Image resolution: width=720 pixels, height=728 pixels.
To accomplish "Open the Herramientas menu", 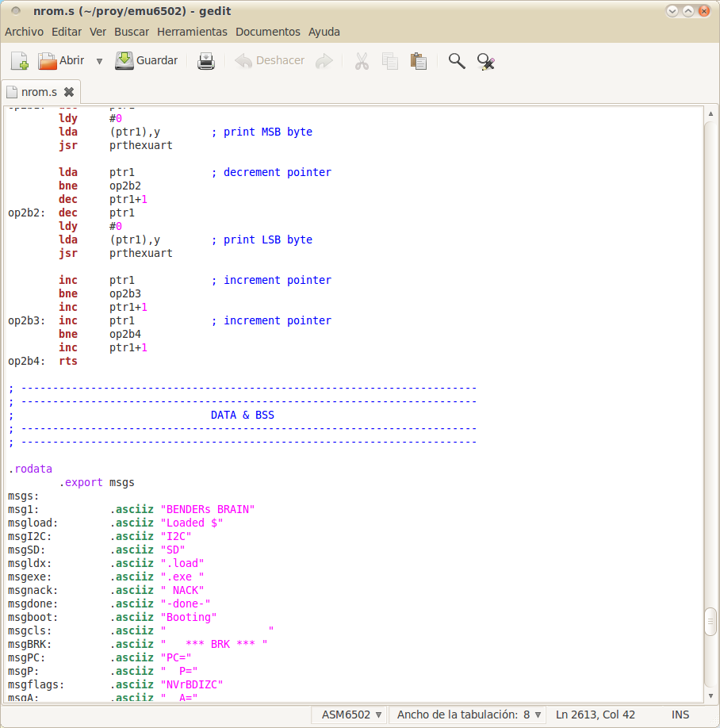I will 192,32.
